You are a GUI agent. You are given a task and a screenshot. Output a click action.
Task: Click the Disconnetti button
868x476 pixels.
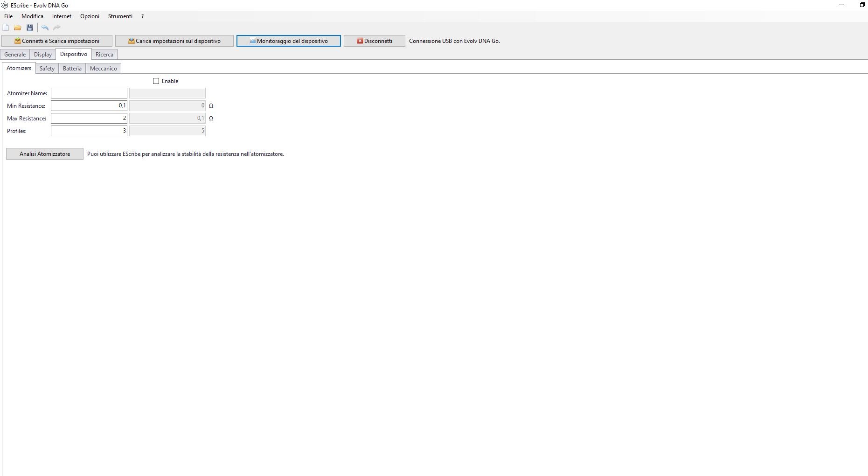[x=375, y=41]
